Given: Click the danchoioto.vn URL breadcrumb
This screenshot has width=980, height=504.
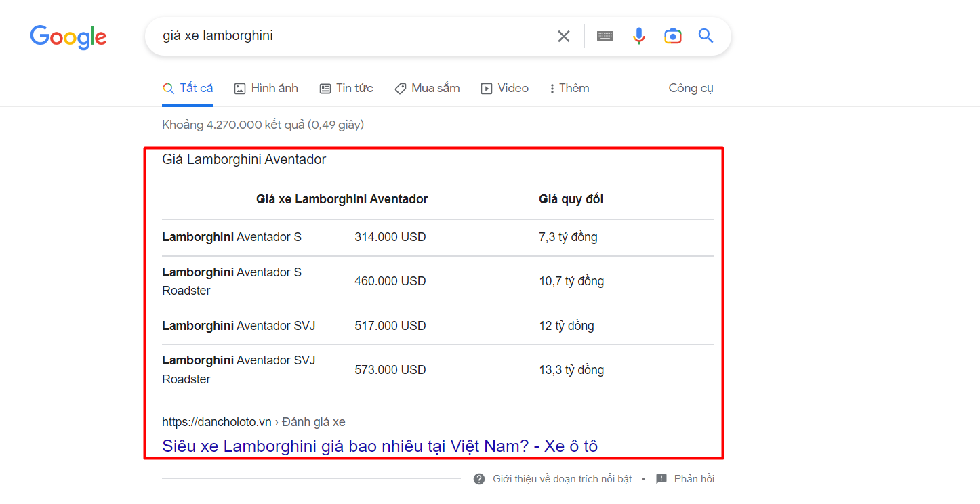Looking at the screenshot, I should coord(253,422).
